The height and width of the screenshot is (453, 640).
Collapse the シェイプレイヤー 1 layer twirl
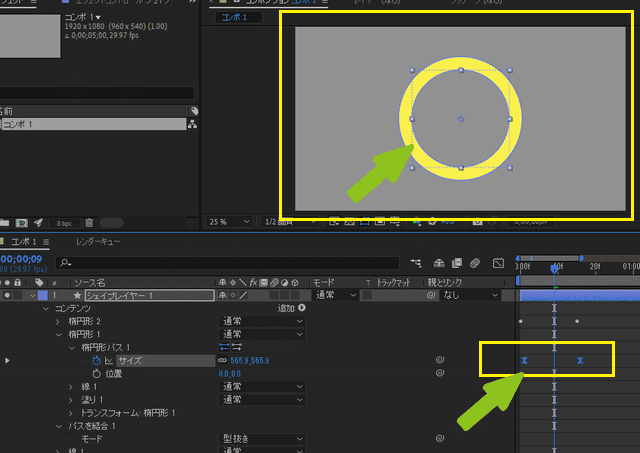tap(32, 295)
